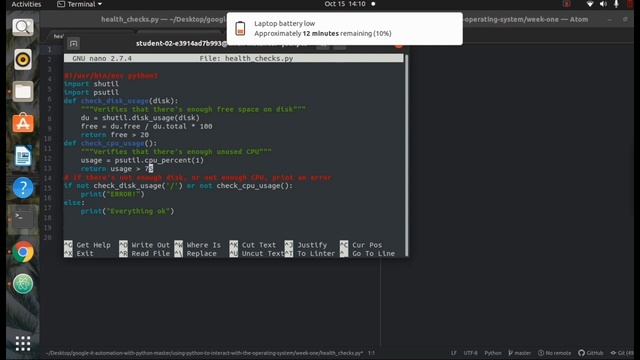Screen dimensions: 640x360
Task: Click 'GNU nano 2.7.4' header text
Action: pyautogui.click(x=102, y=58)
